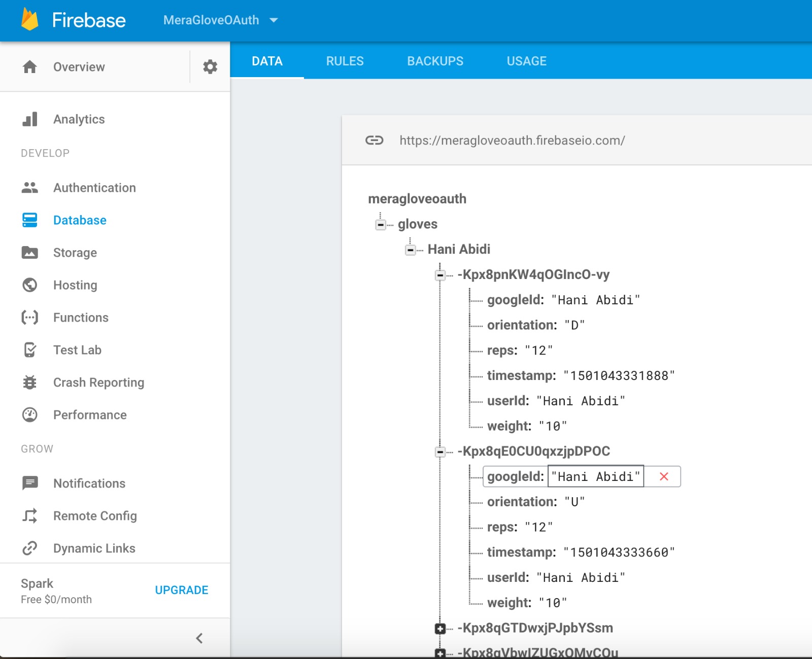Open the MeraGloveOAuth project dropdown

(x=221, y=20)
